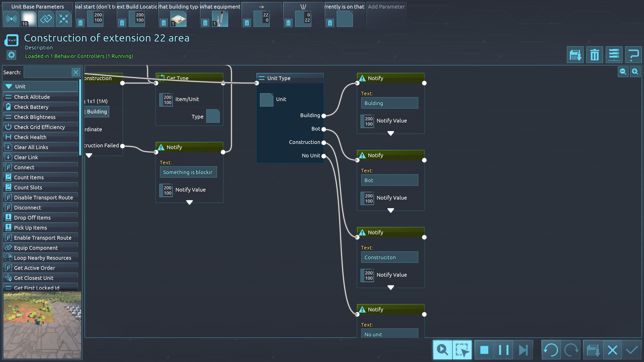Toggle the selection box tool

click(462, 350)
